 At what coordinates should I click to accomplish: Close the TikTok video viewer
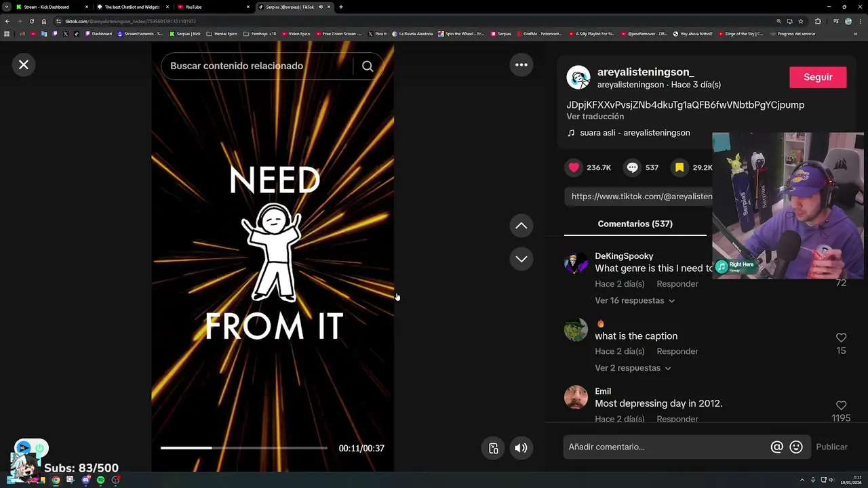[24, 65]
